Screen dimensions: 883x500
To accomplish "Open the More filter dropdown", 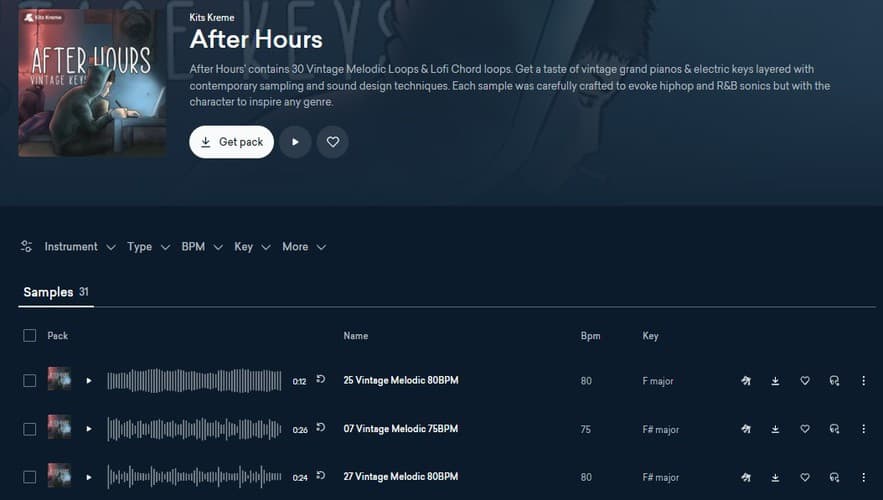I will tap(304, 247).
